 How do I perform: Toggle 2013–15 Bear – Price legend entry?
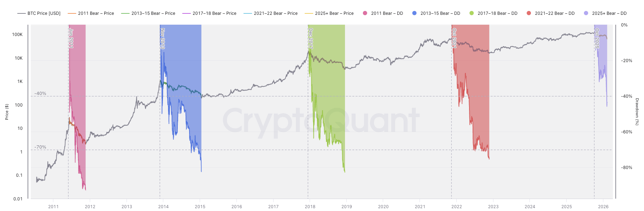point(148,13)
